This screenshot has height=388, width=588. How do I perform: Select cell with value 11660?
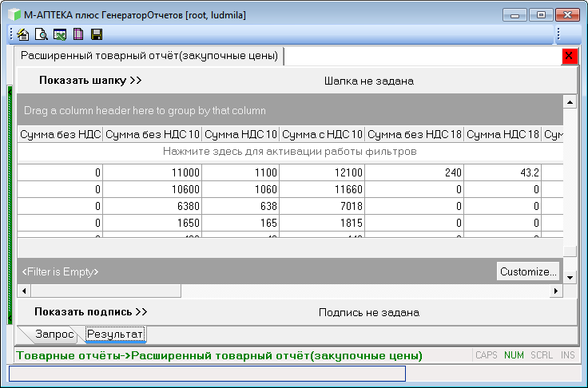pyautogui.click(x=322, y=189)
